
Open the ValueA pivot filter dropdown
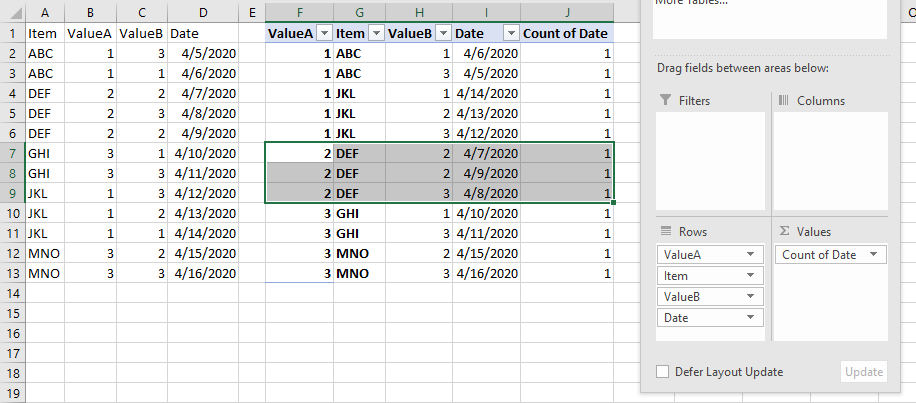coord(324,34)
